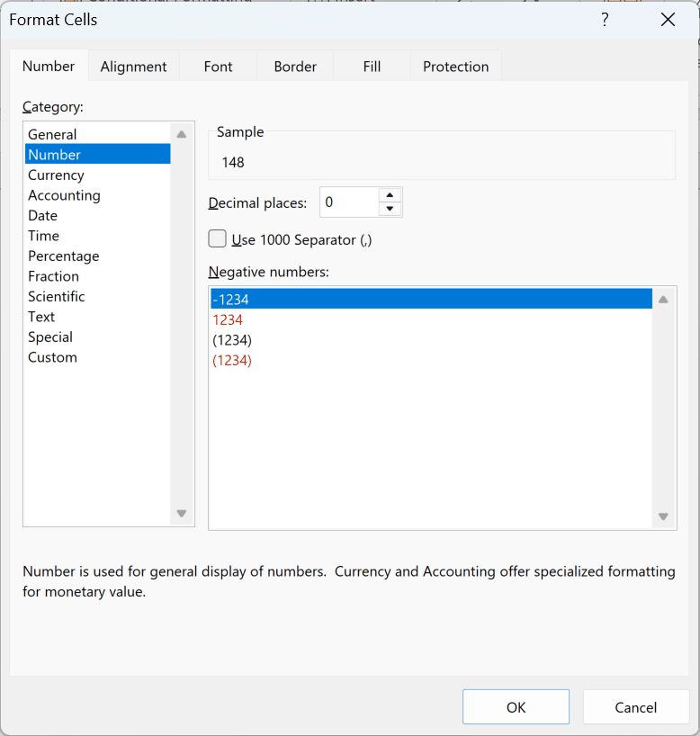Open the Border tab

coord(295,67)
